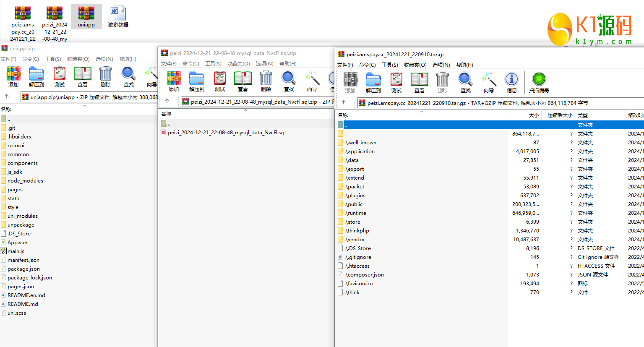Screen dimensions: 644x347
Task: Sort by the Size column header
Action: (534, 115)
